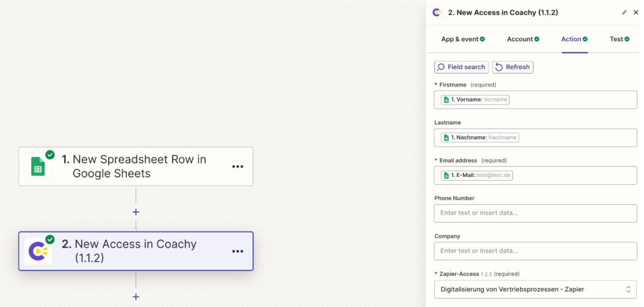The image size is (644, 307).
Task: Click the 'Company' field label
Action: click(x=447, y=236)
